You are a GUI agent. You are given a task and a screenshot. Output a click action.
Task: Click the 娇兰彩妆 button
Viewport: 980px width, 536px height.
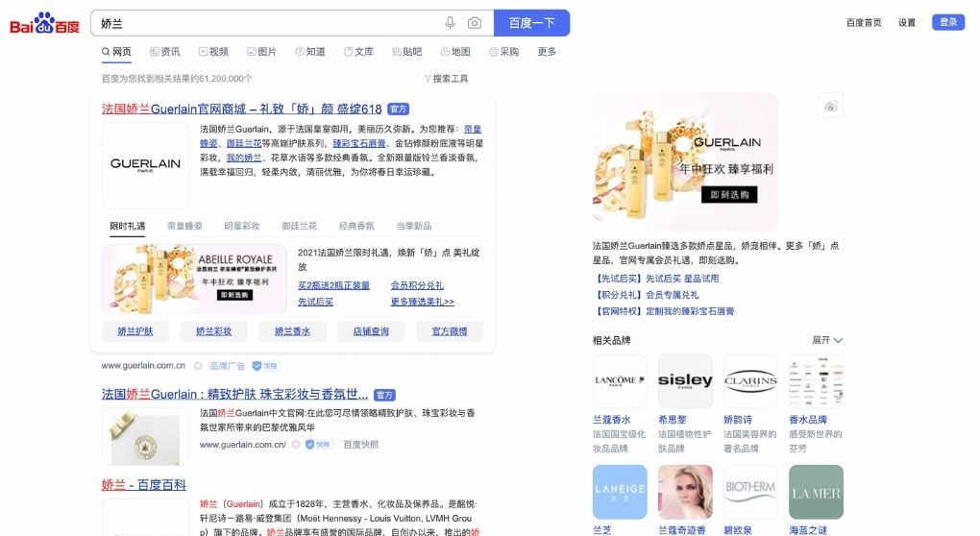[x=213, y=331]
